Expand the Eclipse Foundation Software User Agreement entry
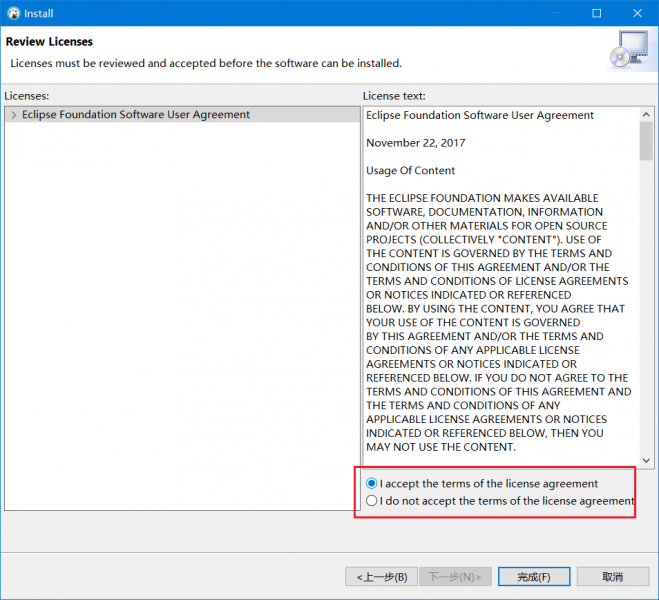Viewport: 659px width, 600px height. 14,115
